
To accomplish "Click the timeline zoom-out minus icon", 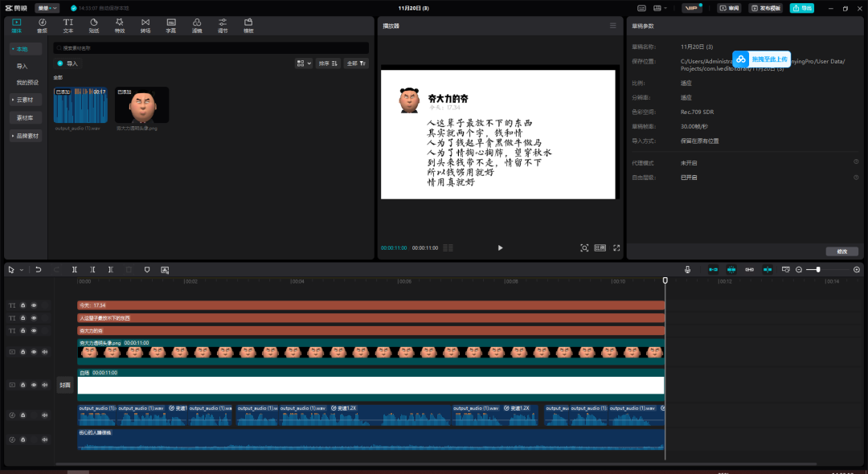I will click(x=799, y=270).
